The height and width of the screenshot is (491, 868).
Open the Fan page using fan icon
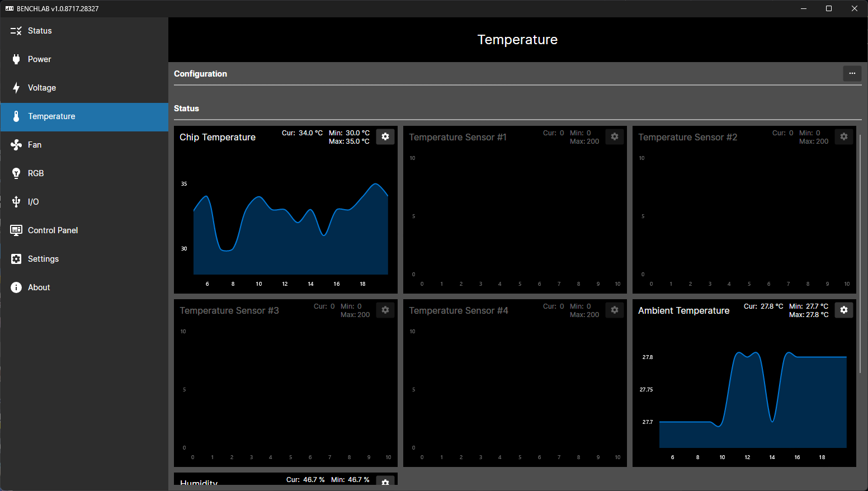click(x=16, y=145)
